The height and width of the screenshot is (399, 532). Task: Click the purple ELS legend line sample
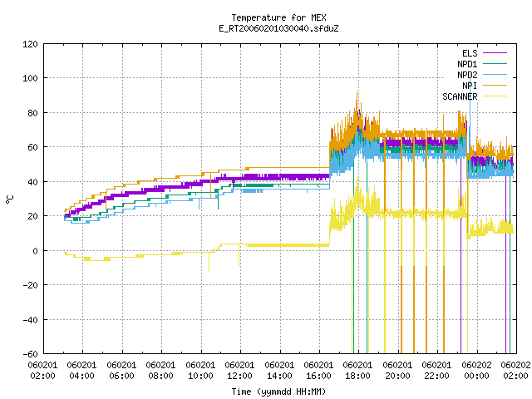pyautogui.click(x=495, y=53)
